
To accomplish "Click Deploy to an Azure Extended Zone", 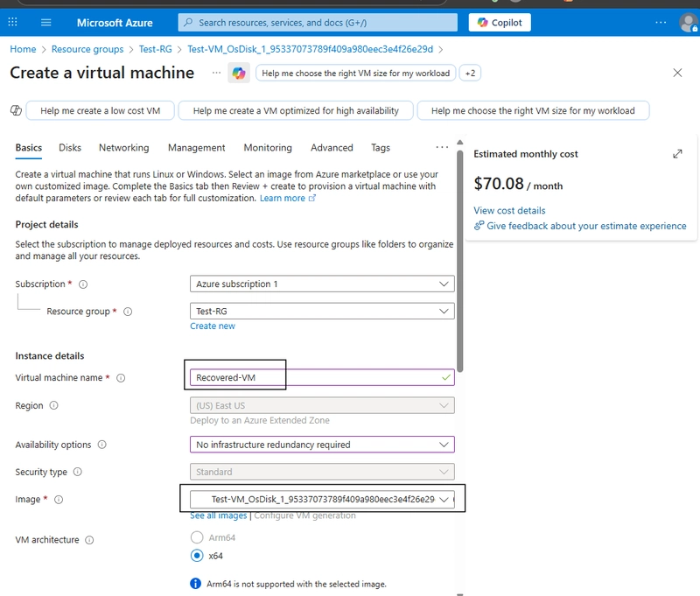I will [x=260, y=421].
